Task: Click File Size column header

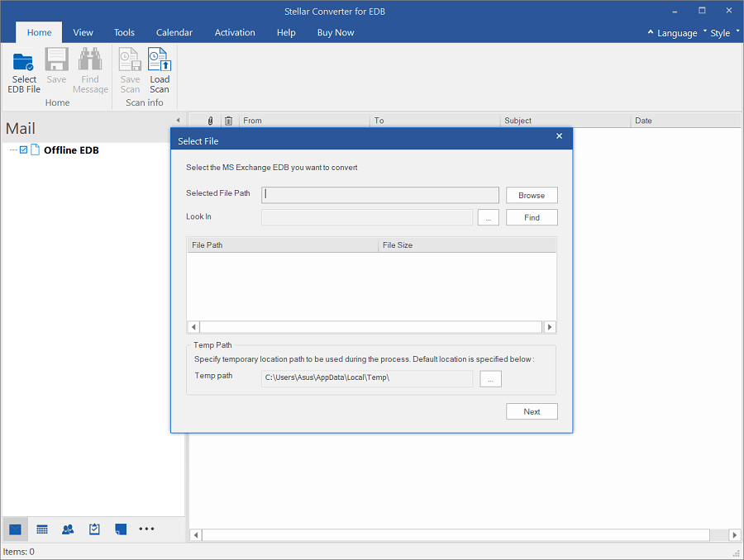Action: [467, 245]
